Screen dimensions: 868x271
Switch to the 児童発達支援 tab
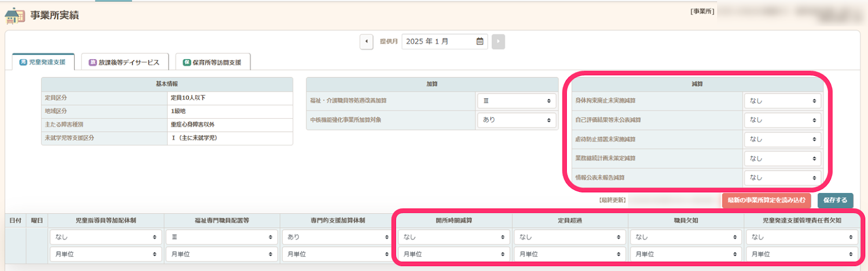point(43,62)
